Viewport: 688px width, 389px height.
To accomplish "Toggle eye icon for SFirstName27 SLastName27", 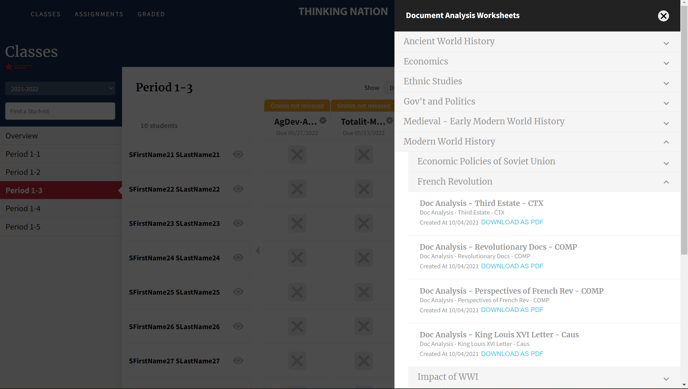I will tap(238, 360).
